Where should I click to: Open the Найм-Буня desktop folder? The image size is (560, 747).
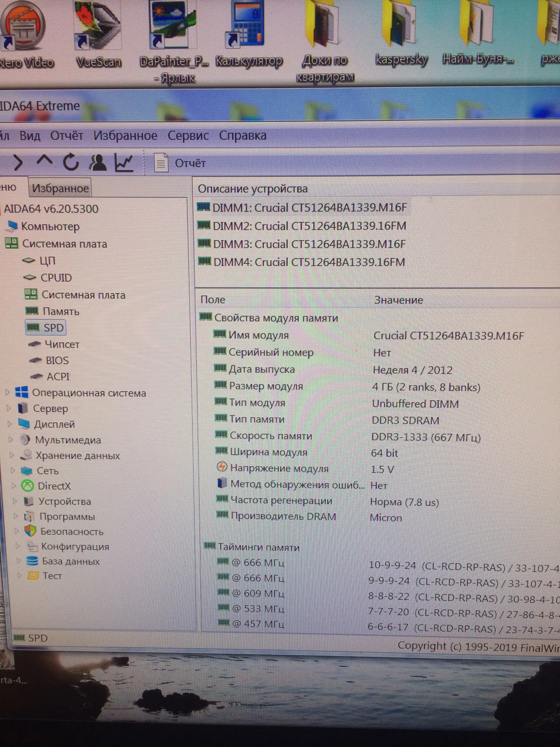[x=478, y=34]
